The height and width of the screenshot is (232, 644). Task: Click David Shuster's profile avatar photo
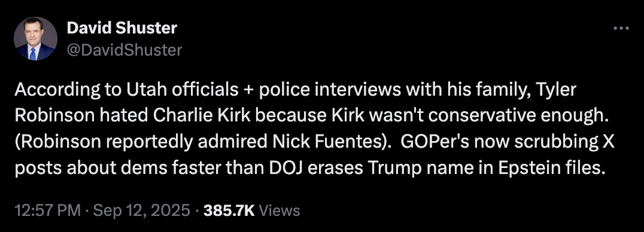pyautogui.click(x=35, y=39)
